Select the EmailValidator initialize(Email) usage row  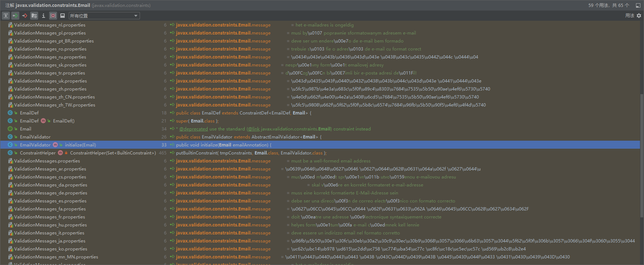(80, 145)
